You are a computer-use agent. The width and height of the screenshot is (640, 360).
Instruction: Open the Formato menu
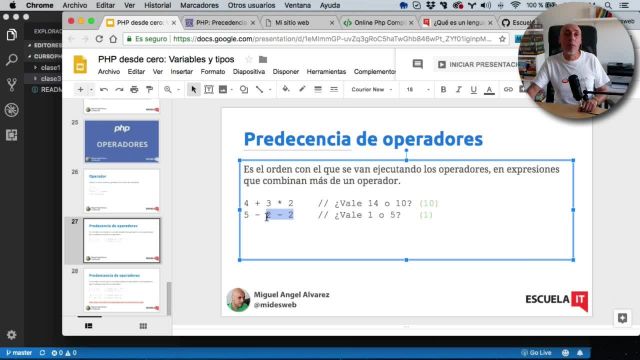click(x=213, y=71)
